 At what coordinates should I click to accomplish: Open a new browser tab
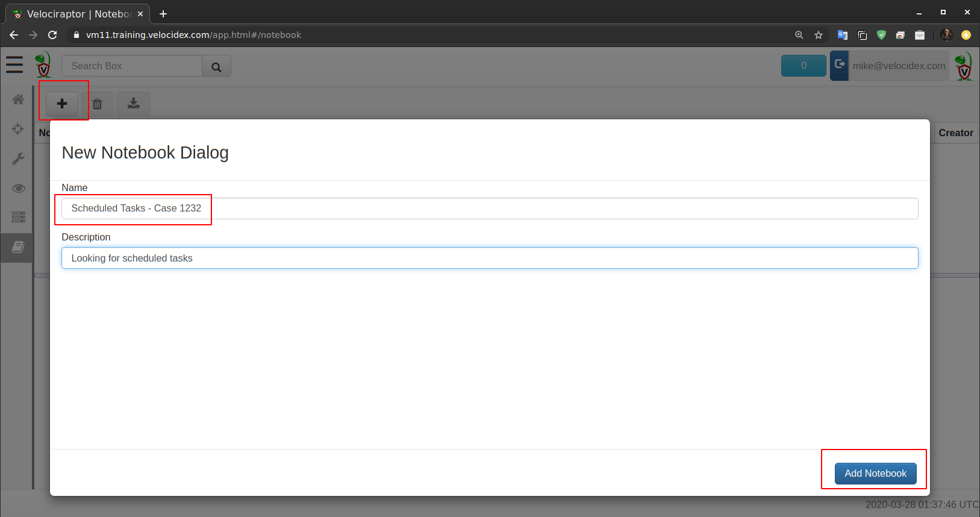[163, 14]
